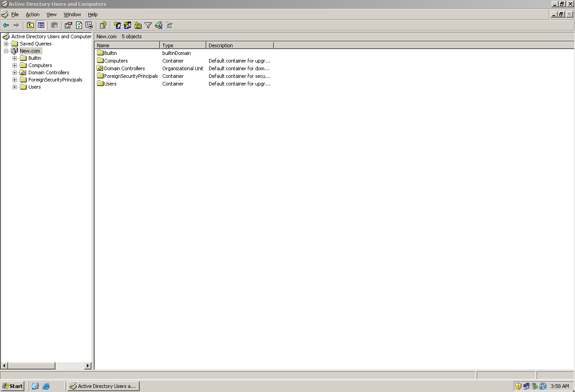Click tree pane scrollbar left arrow
575x392 pixels.
point(5,366)
